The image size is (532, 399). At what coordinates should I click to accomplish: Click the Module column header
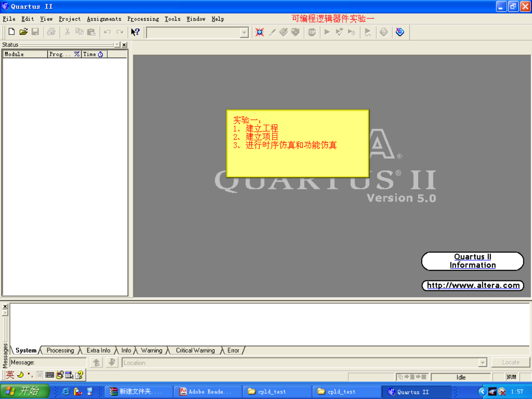pos(25,54)
